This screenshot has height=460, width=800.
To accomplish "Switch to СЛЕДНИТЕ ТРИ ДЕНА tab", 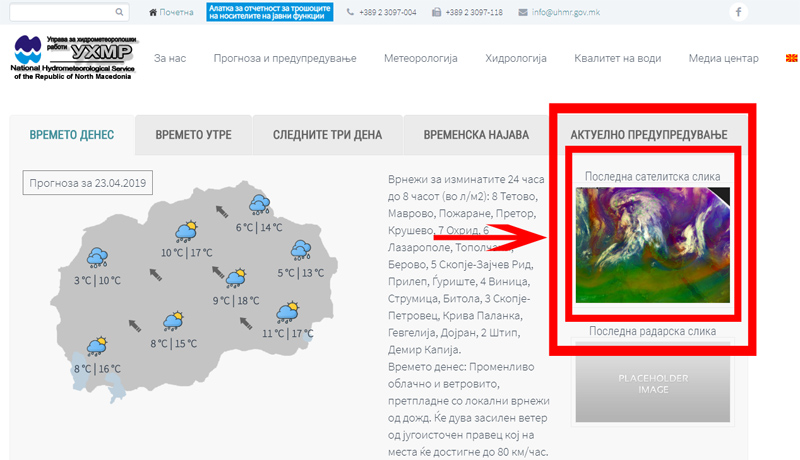I will 327,135.
